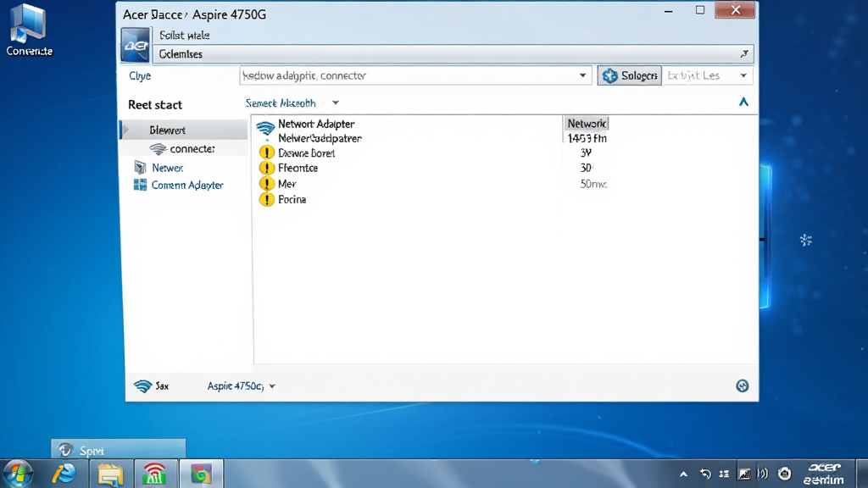Select the Dewne Boret row text

306,153
